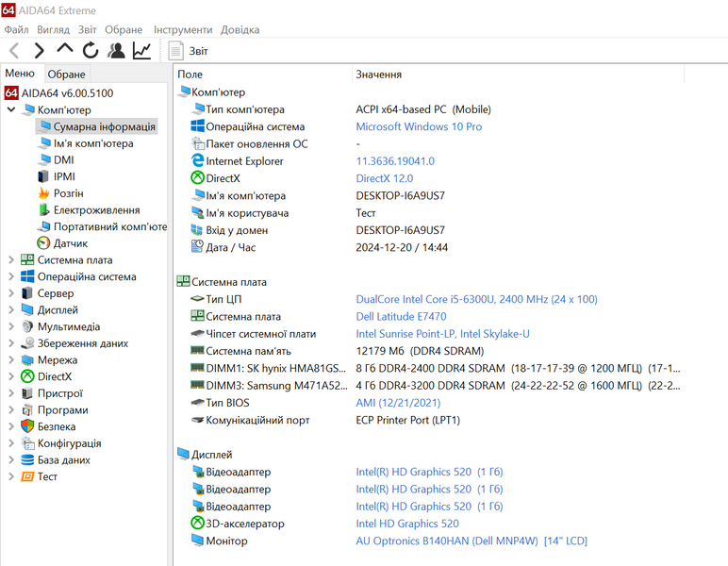Click the Значення column header
This screenshot has width=728, height=566.
pos(518,75)
